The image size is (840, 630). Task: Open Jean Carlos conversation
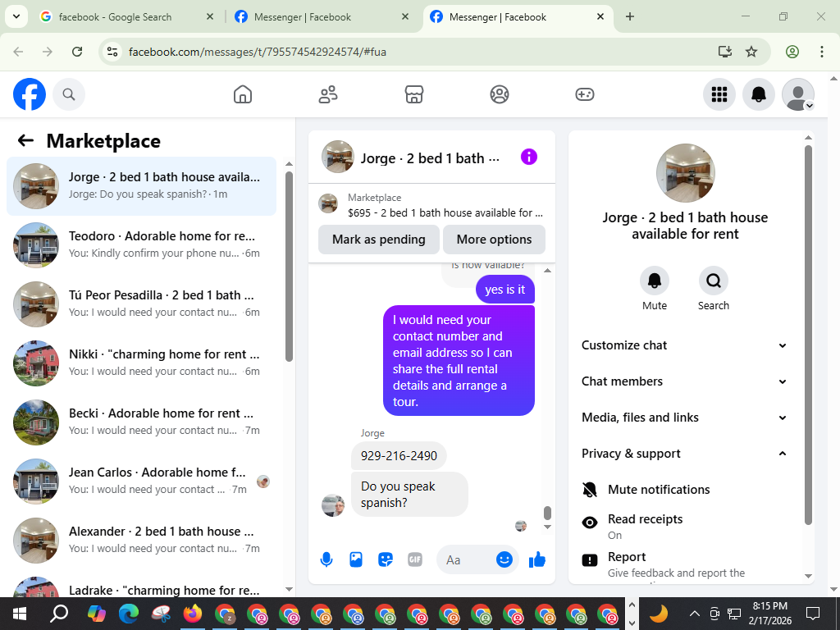(141, 481)
